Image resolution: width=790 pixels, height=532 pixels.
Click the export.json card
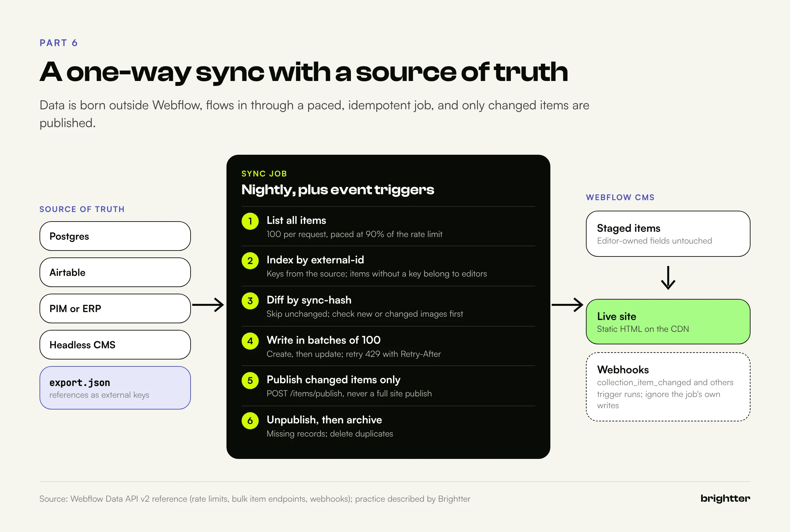(115, 388)
